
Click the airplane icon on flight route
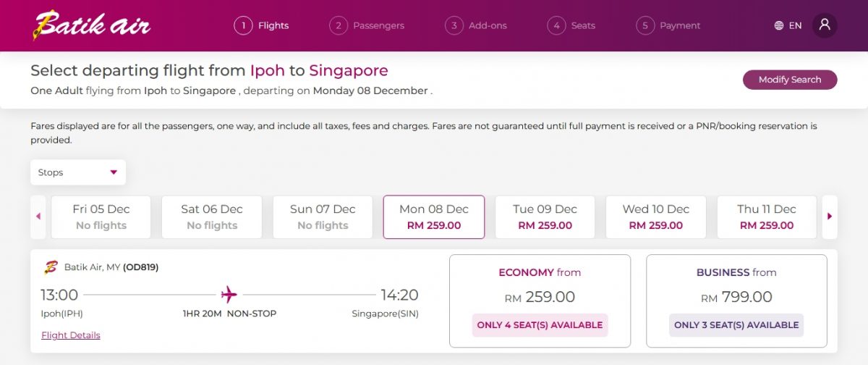pos(229,295)
